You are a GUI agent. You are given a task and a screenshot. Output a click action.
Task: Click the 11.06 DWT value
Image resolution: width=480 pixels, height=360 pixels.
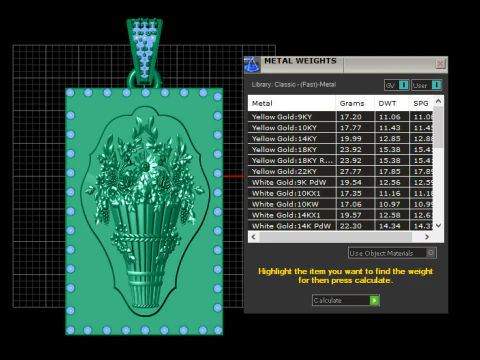[x=390, y=117]
